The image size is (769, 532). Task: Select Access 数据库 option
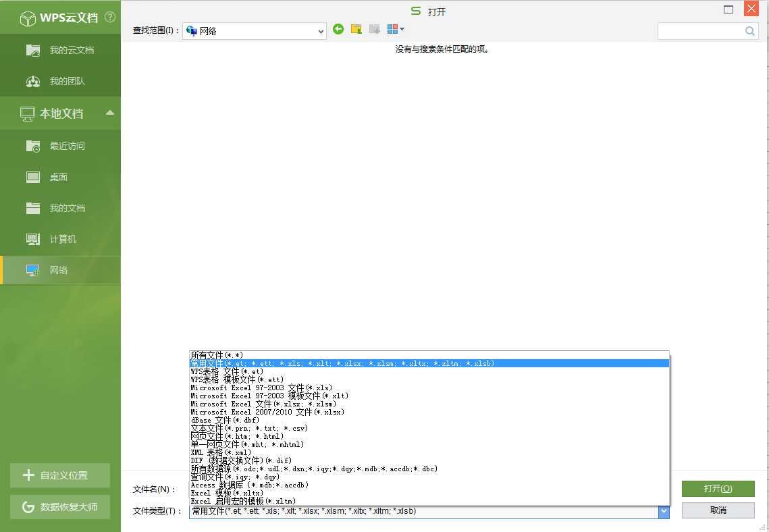click(429, 485)
